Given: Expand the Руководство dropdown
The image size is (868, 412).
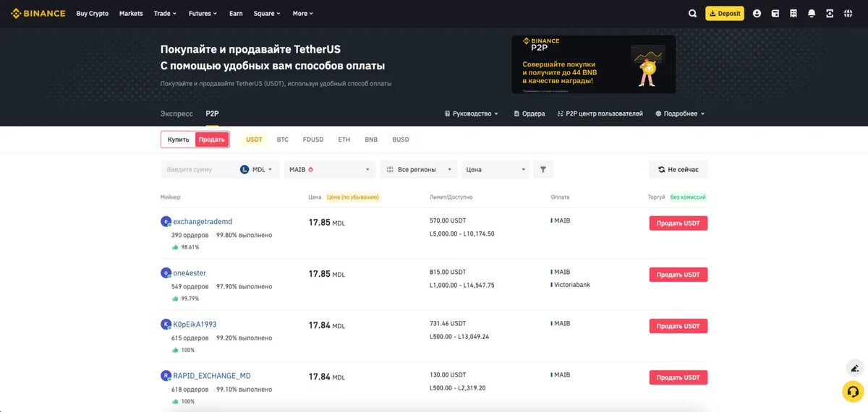Looking at the screenshot, I should tap(472, 113).
